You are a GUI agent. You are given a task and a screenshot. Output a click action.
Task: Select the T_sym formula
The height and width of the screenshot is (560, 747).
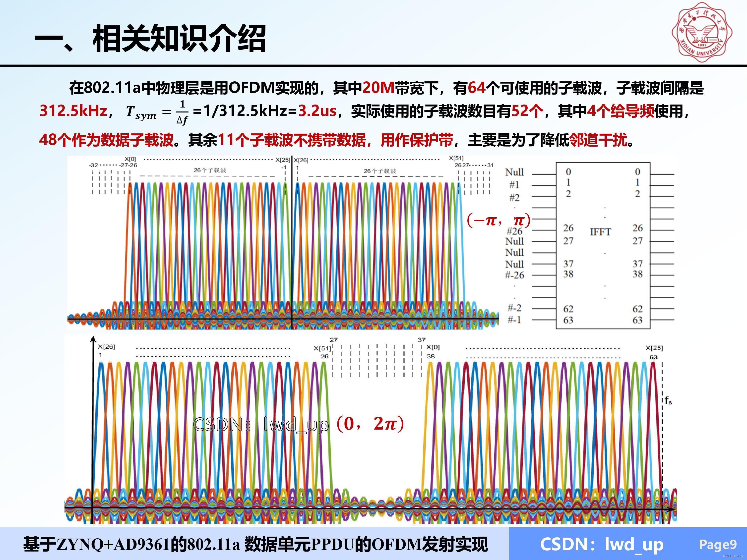click(x=155, y=112)
